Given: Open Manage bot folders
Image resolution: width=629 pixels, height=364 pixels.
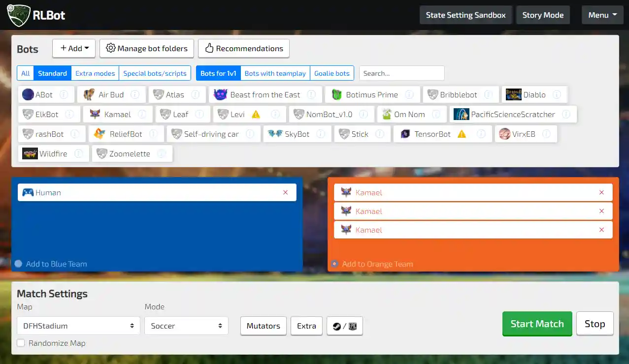Looking at the screenshot, I should (x=147, y=48).
